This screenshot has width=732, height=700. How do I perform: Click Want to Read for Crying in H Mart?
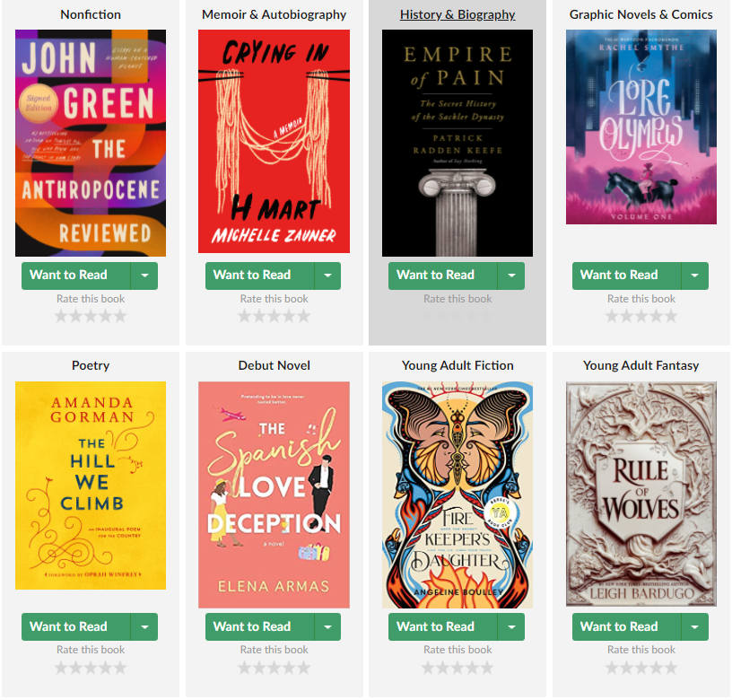[x=259, y=276]
